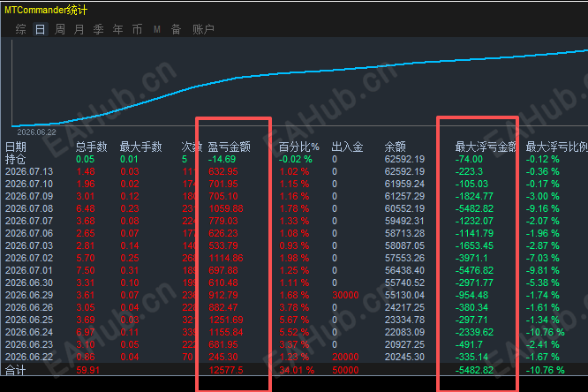
Task: Click deposit amount 30000
Action: 345,295
